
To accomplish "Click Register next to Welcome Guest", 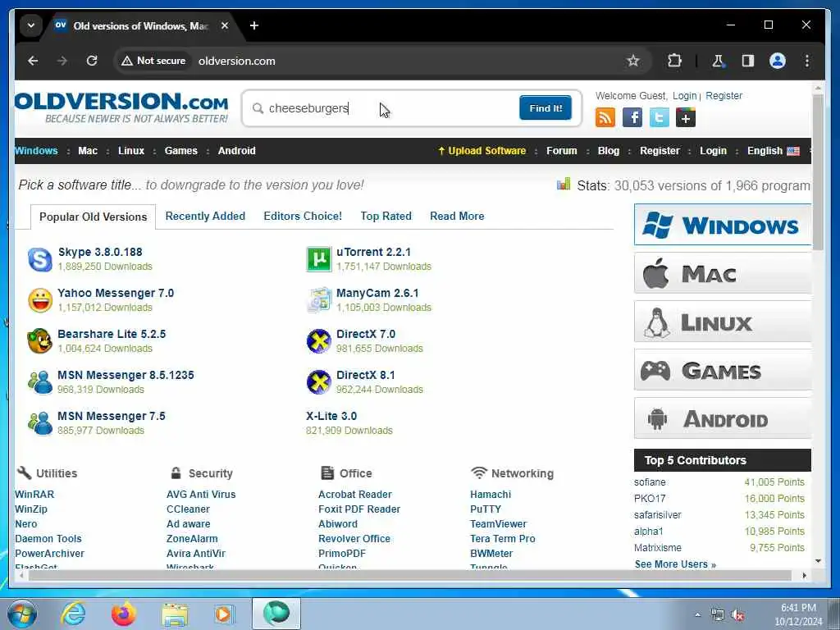I will [724, 96].
